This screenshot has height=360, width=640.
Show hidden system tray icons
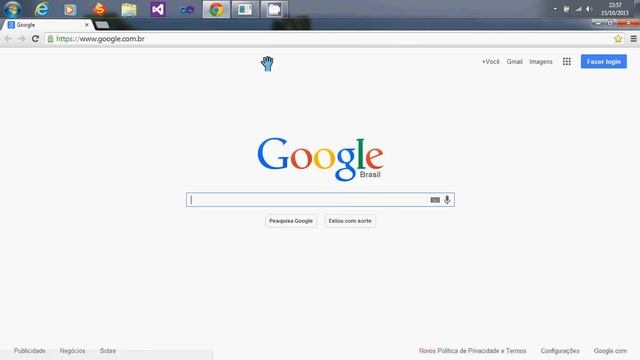(x=555, y=9)
